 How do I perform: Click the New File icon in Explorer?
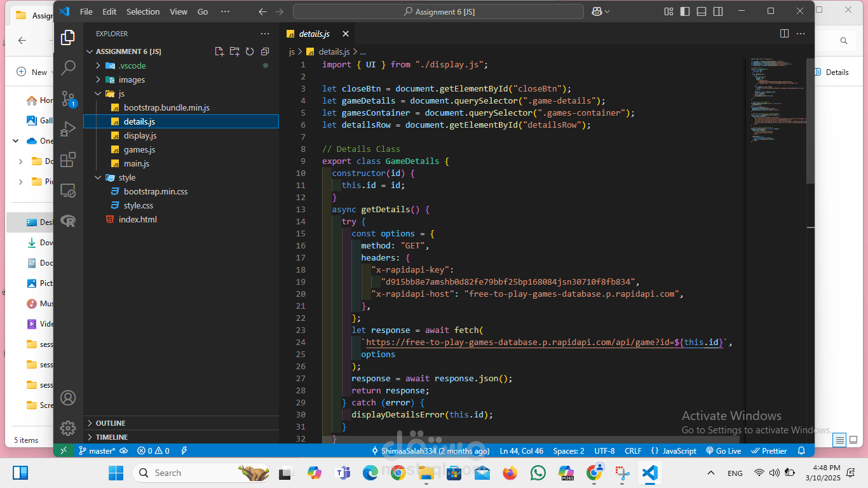tap(219, 51)
